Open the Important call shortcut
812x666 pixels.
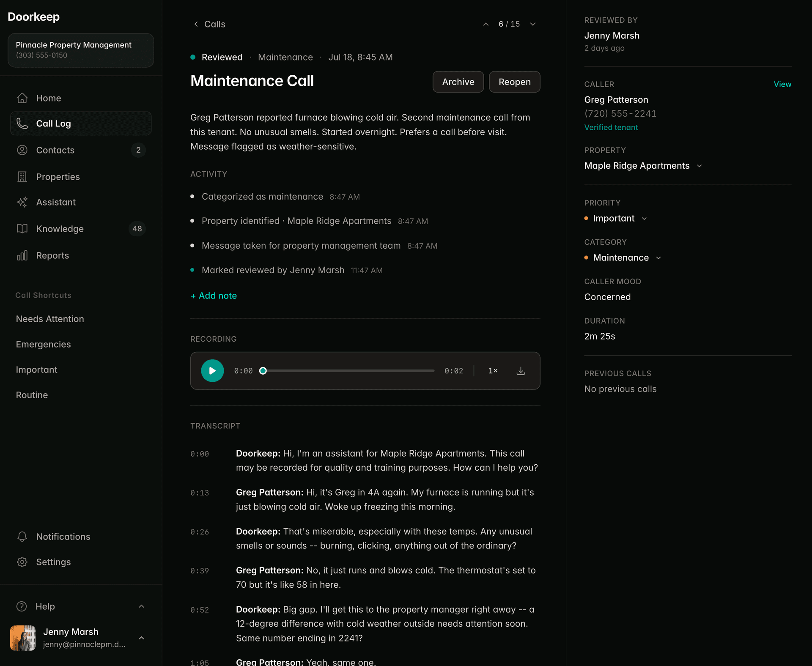(x=36, y=370)
